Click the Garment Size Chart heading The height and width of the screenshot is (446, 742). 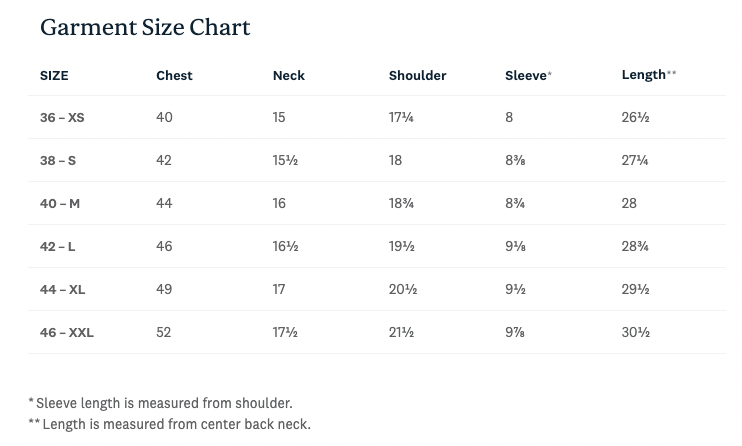145,28
